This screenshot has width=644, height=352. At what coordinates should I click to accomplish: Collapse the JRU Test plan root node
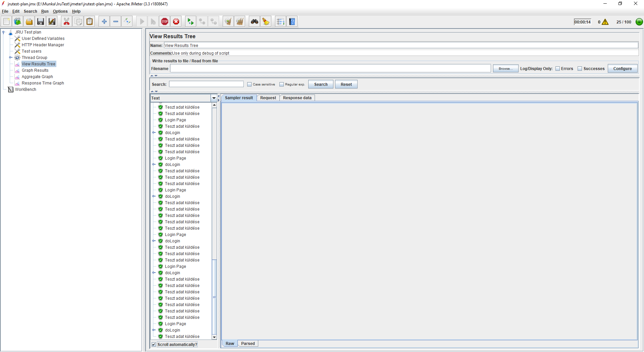pyautogui.click(x=4, y=32)
